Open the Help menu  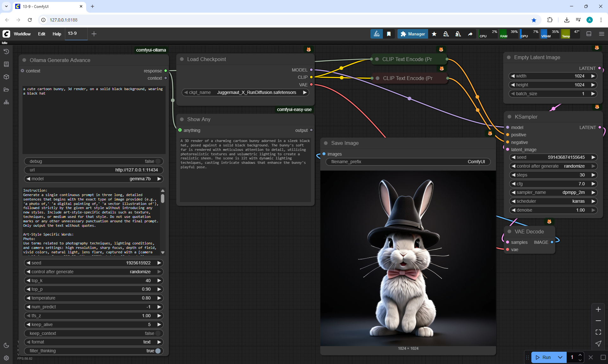(57, 34)
